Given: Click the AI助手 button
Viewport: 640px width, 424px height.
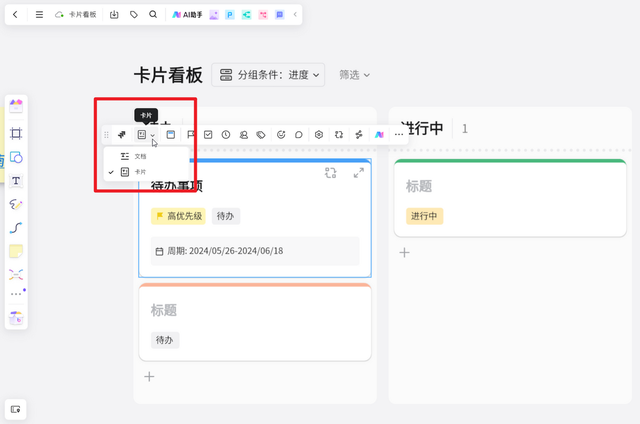Looking at the screenshot, I should (x=187, y=15).
